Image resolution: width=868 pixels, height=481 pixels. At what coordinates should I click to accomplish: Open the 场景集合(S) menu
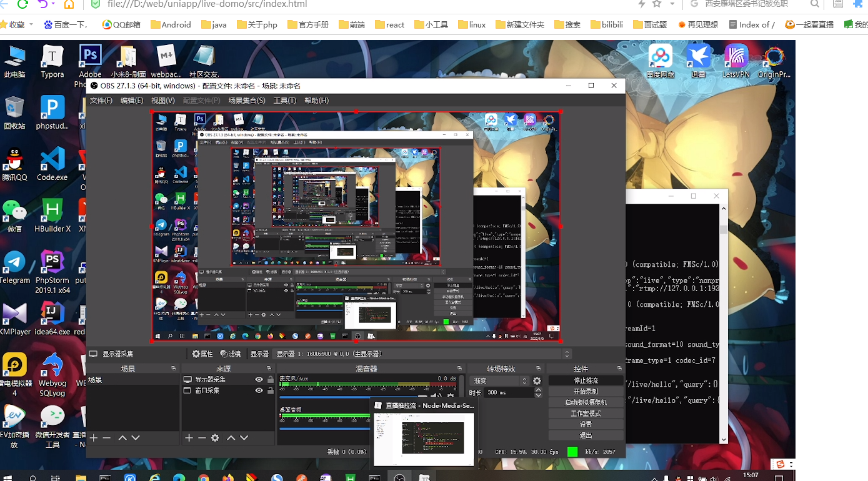246,101
